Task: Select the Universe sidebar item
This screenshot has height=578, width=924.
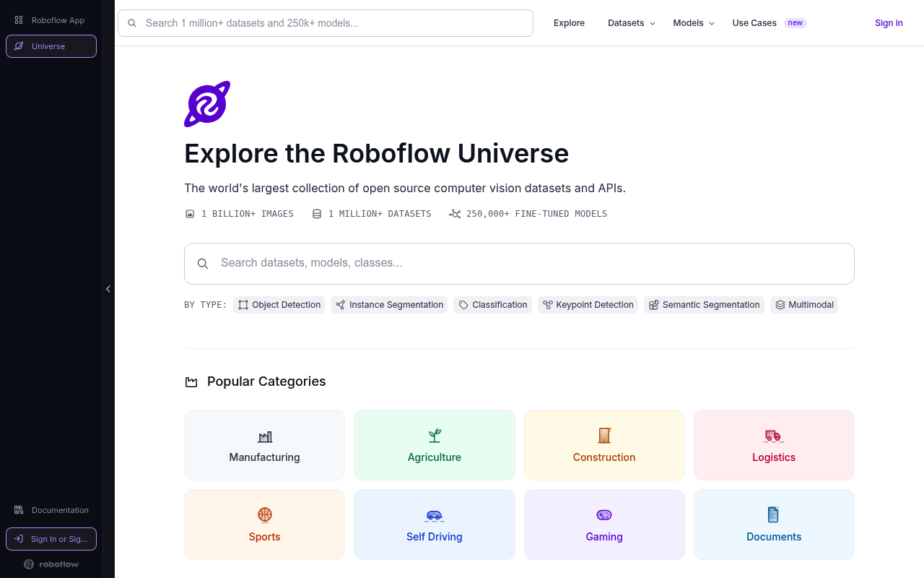Action: 51,46
